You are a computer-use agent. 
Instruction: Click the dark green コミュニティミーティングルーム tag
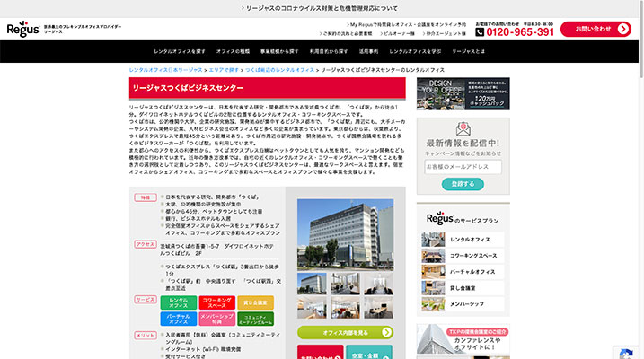[255, 319]
